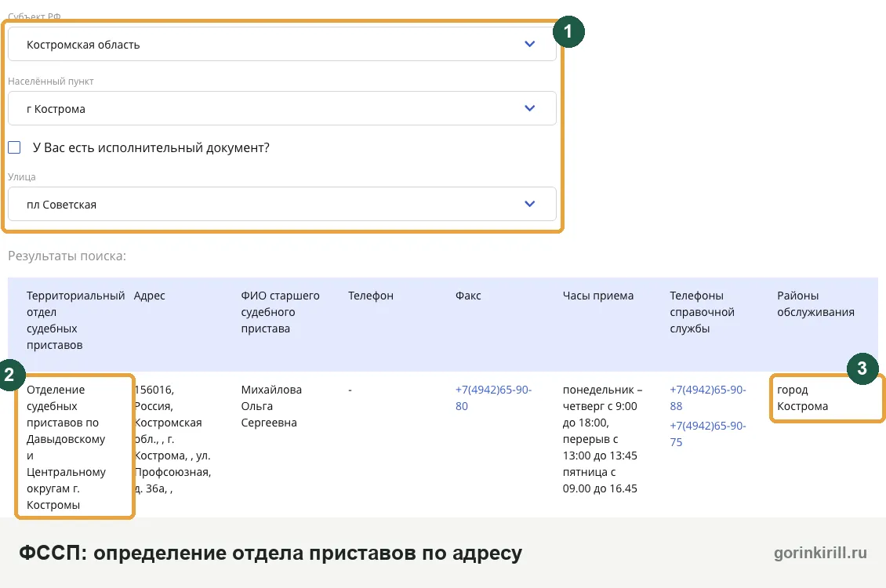This screenshot has height=588, width=886.
Task: Open the Костромская область region dropdown
Action: (x=282, y=44)
